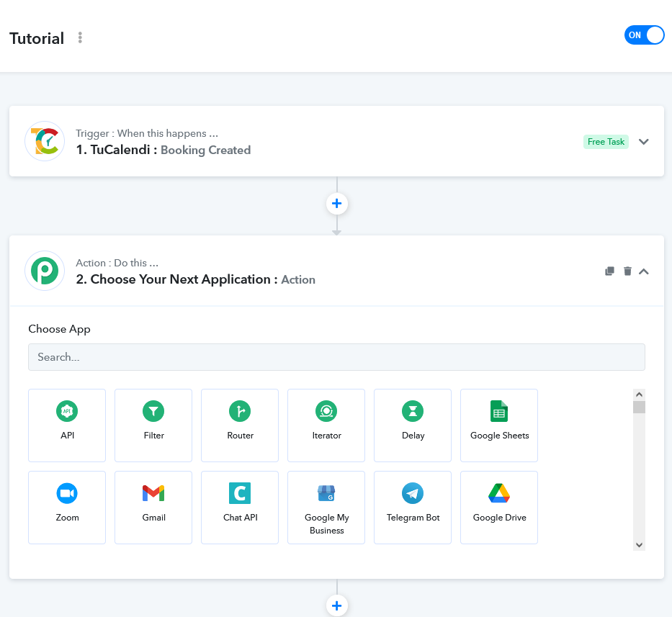Toggle the workflow ON switch
The image size is (672, 617).
pyautogui.click(x=644, y=35)
